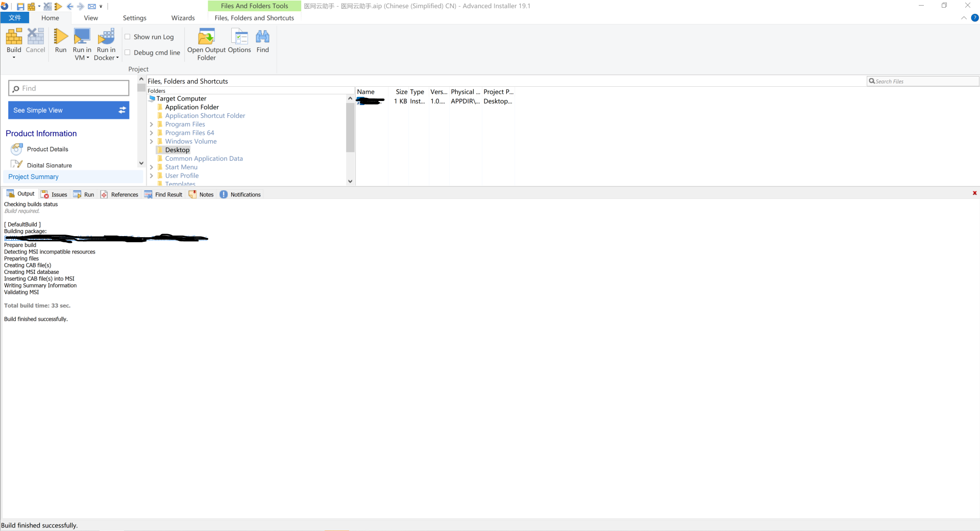Click the Back arrow in quick access
Image resolution: width=980 pixels, height=531 pixels.
tap(70, 6)
